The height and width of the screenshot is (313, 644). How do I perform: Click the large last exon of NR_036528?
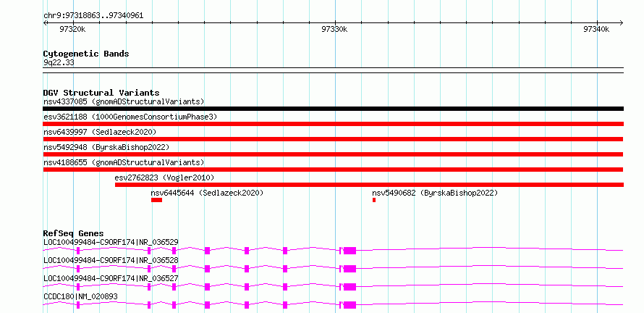(350, 269)
